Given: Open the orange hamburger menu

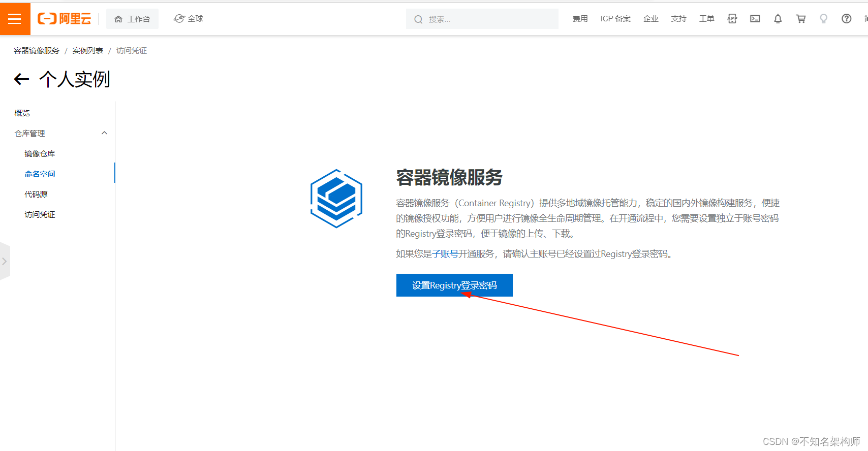Looking at the screenshot, I should point(15,19).
